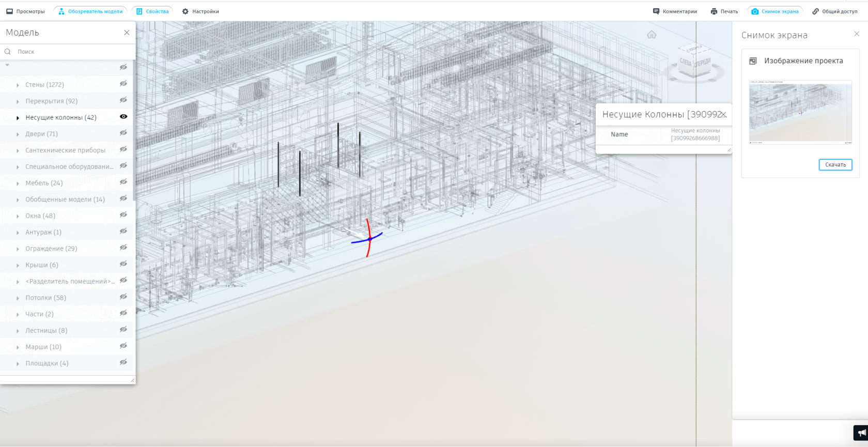Show the Части (2) category
Viewport: 868px width, 447px height.
(x=123, y=313)
